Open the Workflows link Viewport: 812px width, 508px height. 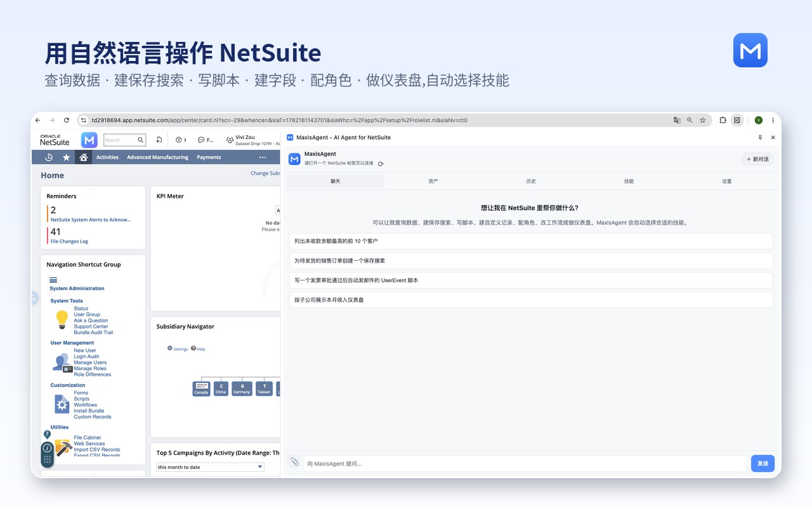coord(86,404)
